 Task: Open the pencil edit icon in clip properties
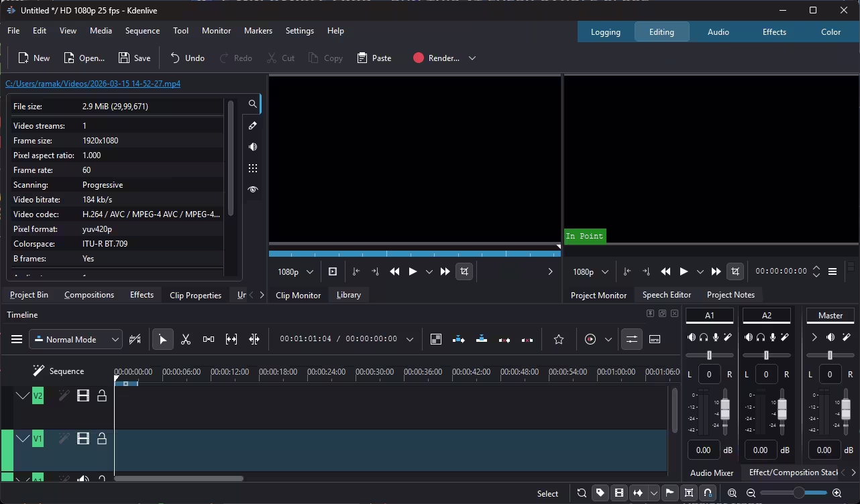(253, 125)
